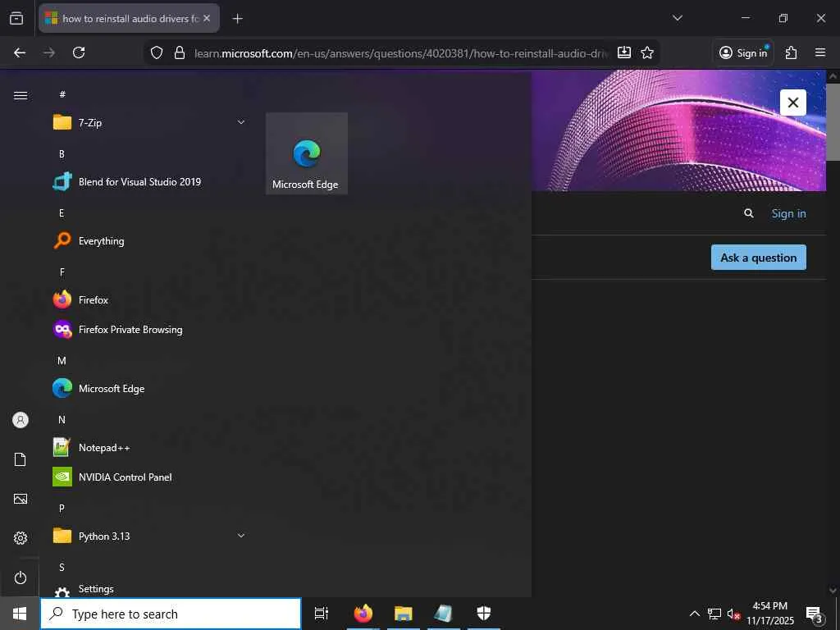The width and height of the screenshot is (840, 630).
Task: Open Task View on the taskbar
Action: [x=322, y=614]
